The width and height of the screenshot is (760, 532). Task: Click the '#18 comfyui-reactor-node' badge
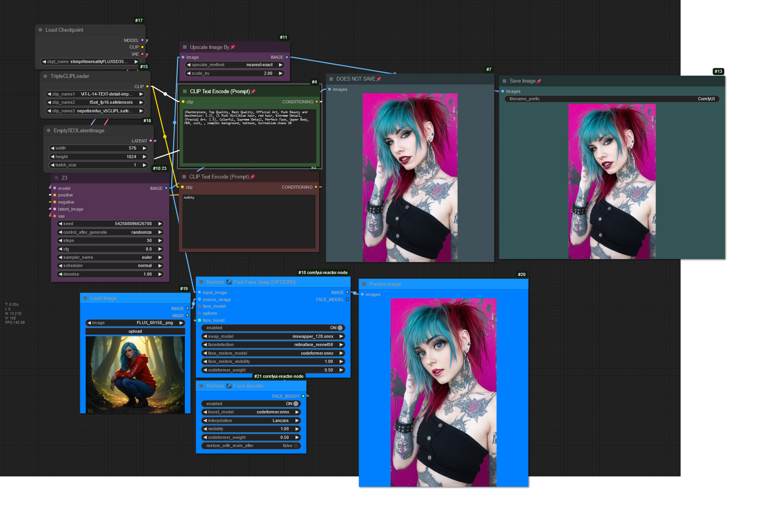pyautogui.click(x=323, y=272)
